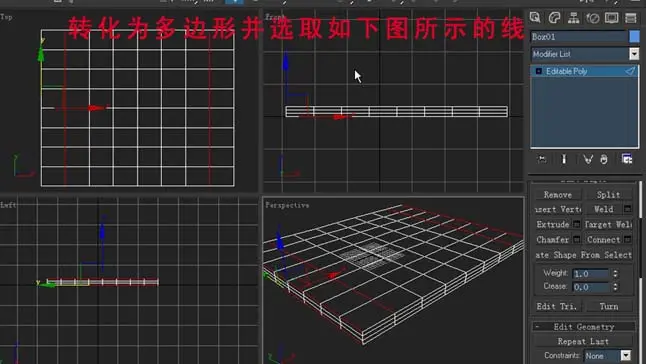Screen dimensions: 646x364
Task: Click the Modifier List text field
Action: [x=580, y=54]
